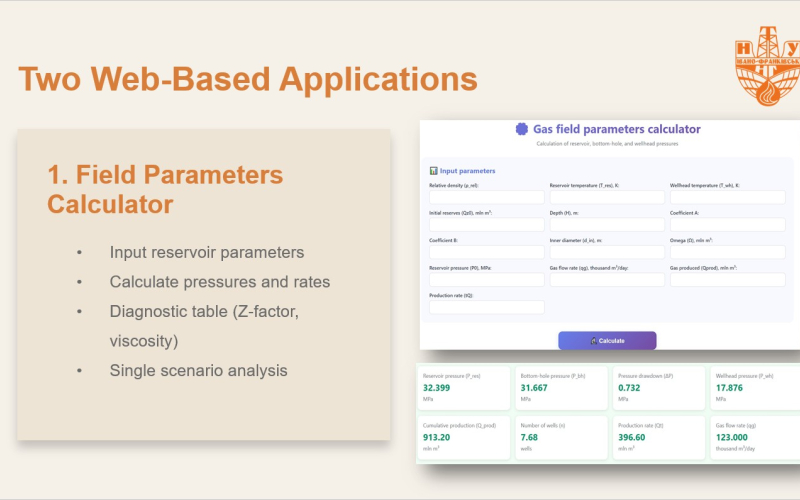Click the Bottom-hole pressure result card

tap(561, 387)
